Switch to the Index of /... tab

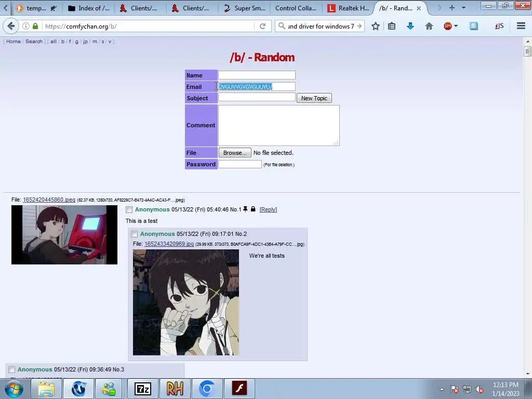[89, 8]
